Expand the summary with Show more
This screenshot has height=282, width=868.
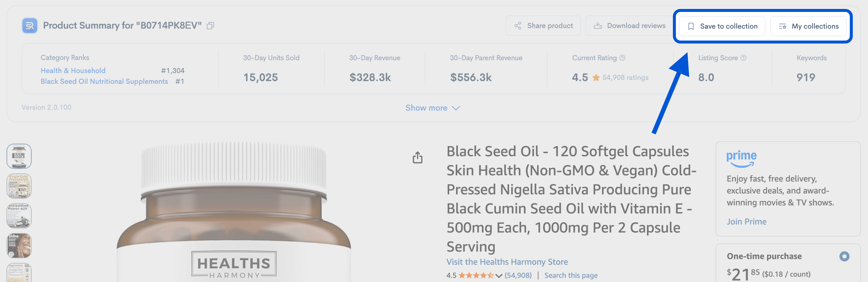pyautogui.click(x=432, y=108)
